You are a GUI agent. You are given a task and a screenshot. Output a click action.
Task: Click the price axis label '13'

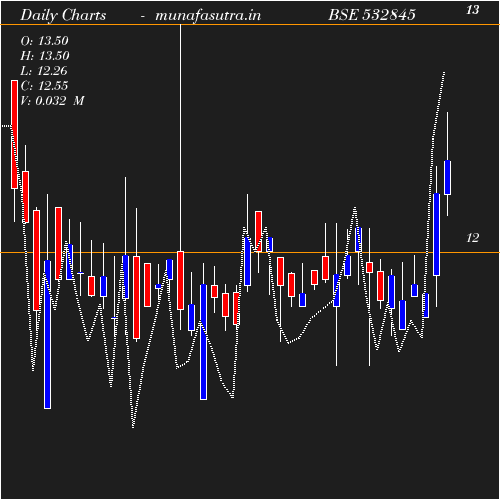coord(473,10)
